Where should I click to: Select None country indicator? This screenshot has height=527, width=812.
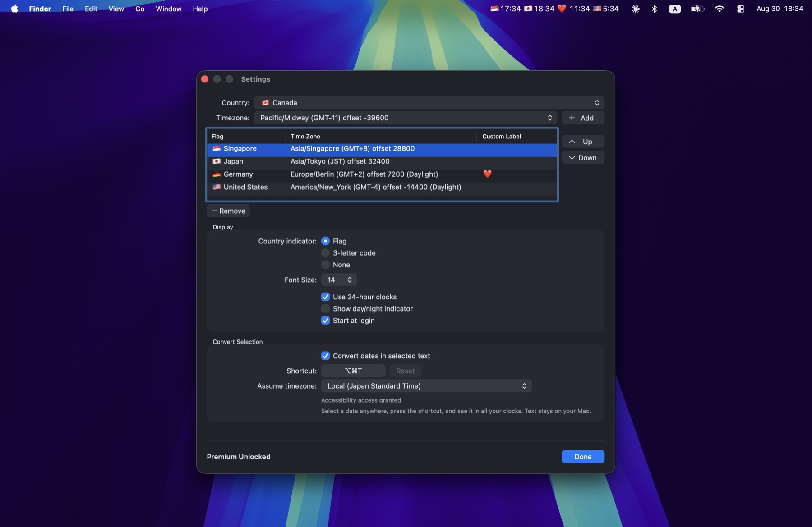click(325, 265)
